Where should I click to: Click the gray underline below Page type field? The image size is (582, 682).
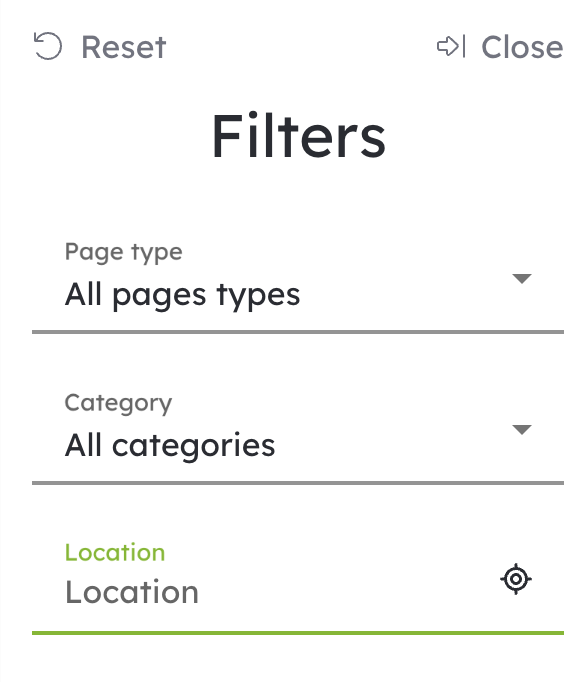(298, 332)
